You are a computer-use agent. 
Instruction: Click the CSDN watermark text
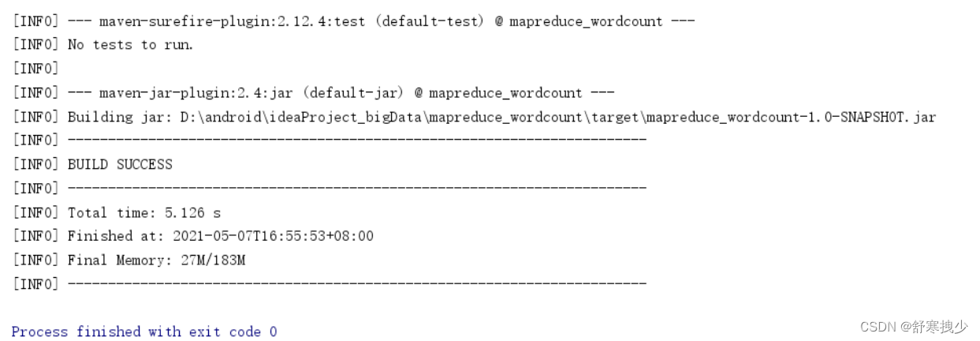coord(913,327)
